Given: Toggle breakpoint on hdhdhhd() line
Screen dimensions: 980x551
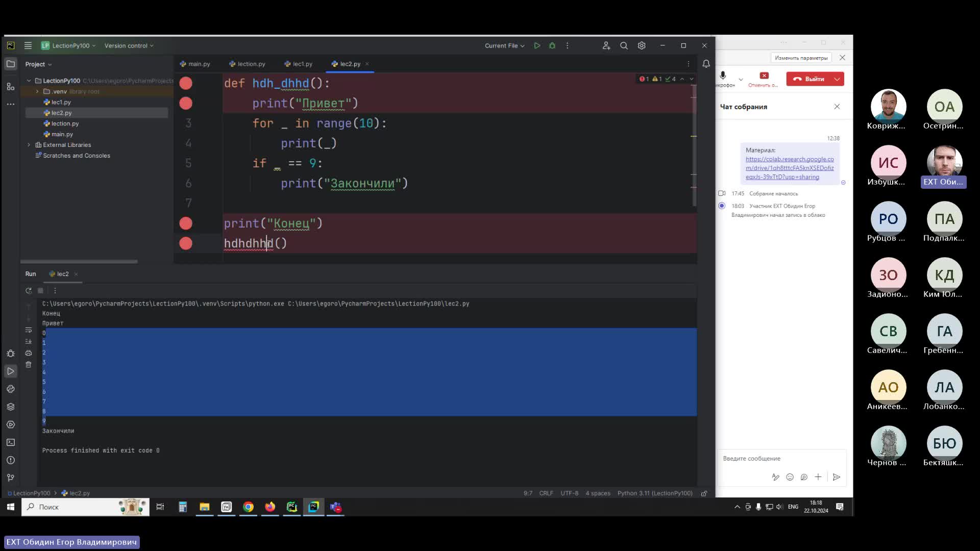Looking at the screenshot, I should coord(186,243).
